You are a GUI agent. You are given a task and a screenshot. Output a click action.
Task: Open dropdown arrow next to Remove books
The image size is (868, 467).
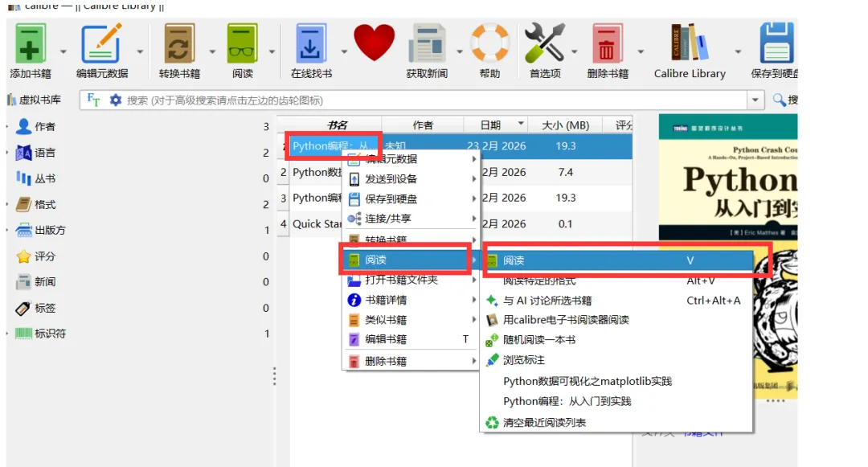click(x=641, y=51)
